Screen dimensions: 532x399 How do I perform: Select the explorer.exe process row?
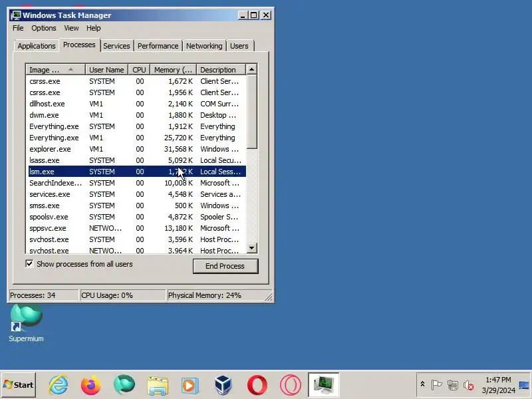(136, 149)
